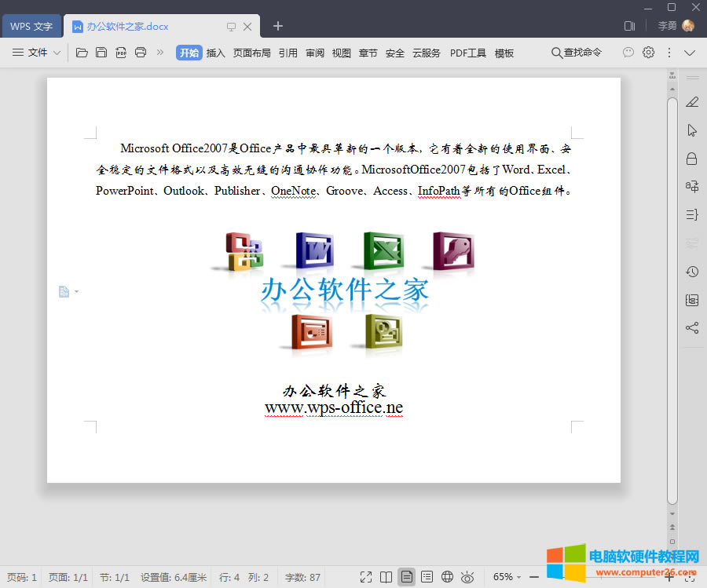Screen dimensions: 707x588
Task: Click the Save document icon
Action: click(x=101, y=52)
